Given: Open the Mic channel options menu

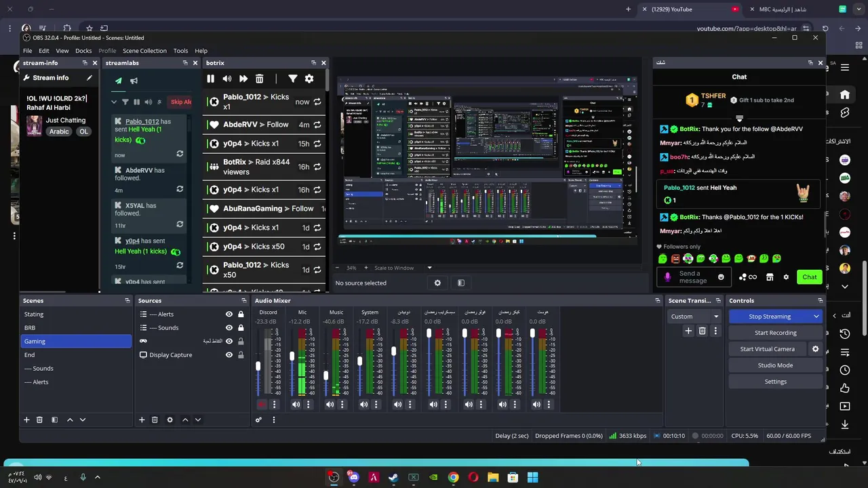Looking at the screenshot, I should point(308,405).
